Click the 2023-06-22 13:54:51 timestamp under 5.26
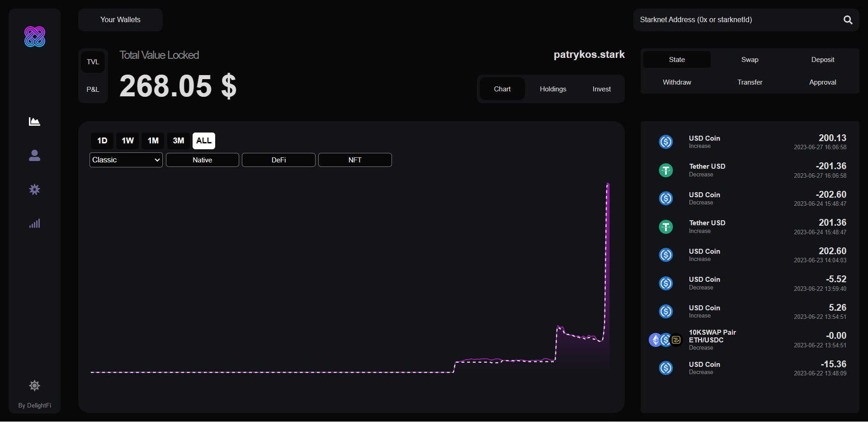Image resolution: width=868 pixels, height=422 pixels. pos(820,317)
